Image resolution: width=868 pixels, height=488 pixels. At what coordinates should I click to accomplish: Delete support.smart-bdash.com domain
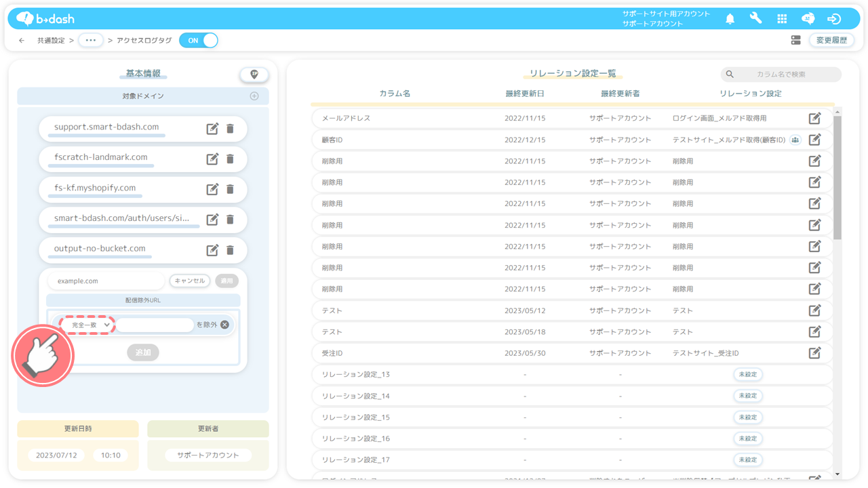point(230,129)
